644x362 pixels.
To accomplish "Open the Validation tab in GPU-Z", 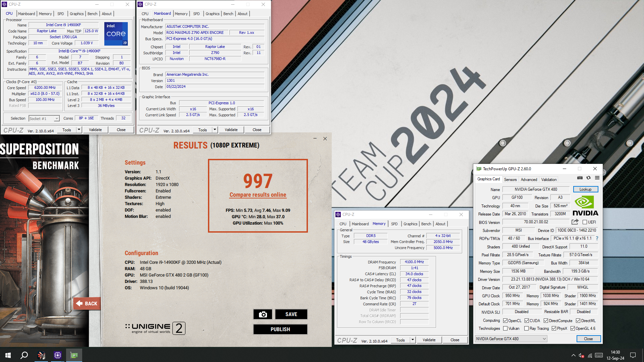I will tap(549, 180).
